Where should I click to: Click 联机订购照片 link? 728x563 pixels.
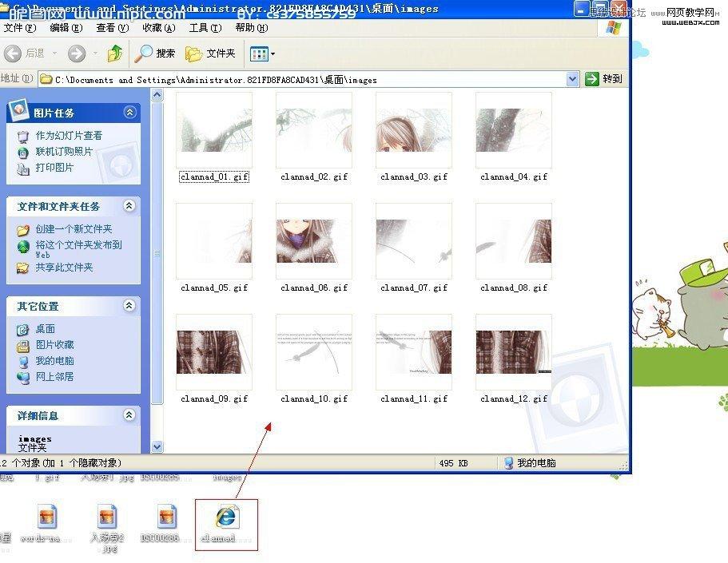tap(64, 151)
